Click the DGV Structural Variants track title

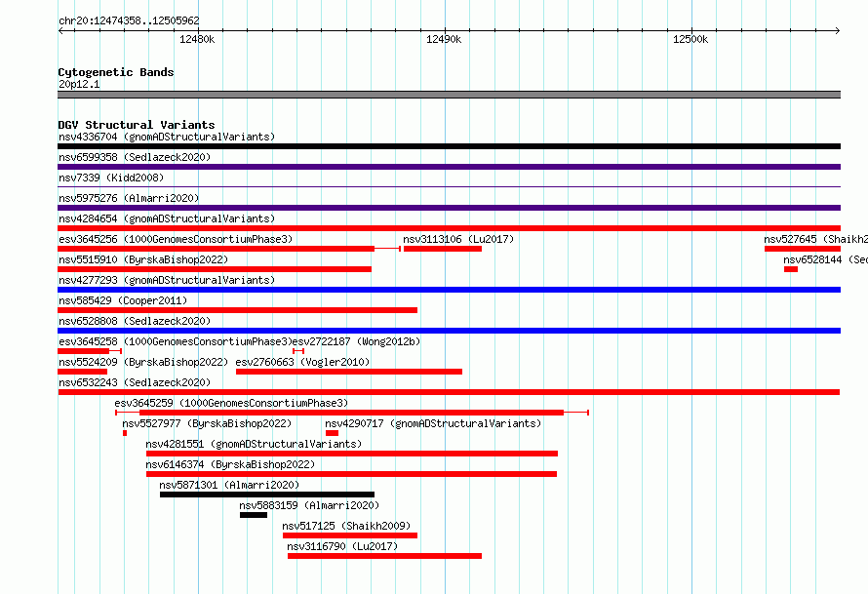(x=137, y=125)
